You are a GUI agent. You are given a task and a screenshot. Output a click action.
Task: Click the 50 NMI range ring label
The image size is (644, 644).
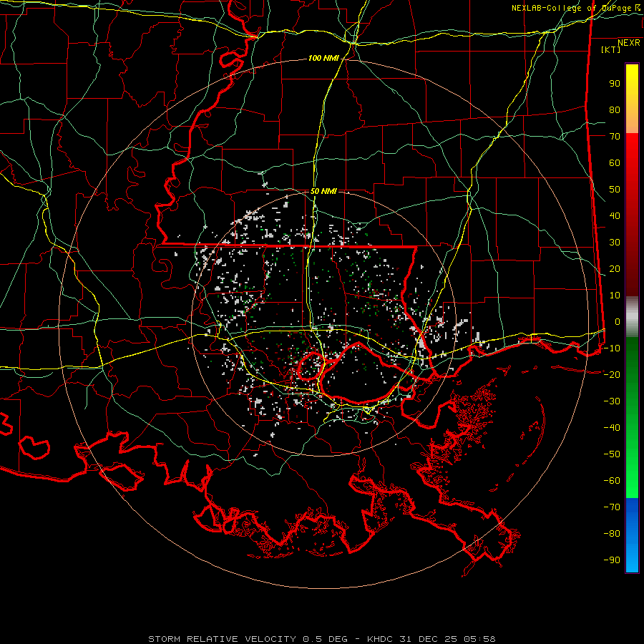[x=323, y=191]
